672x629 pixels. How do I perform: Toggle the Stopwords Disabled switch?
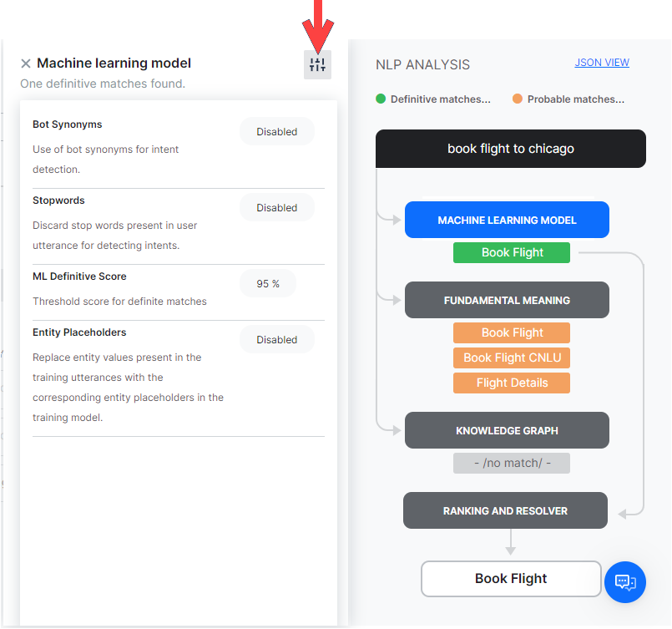pyautogui.click(x=276, y=208)
